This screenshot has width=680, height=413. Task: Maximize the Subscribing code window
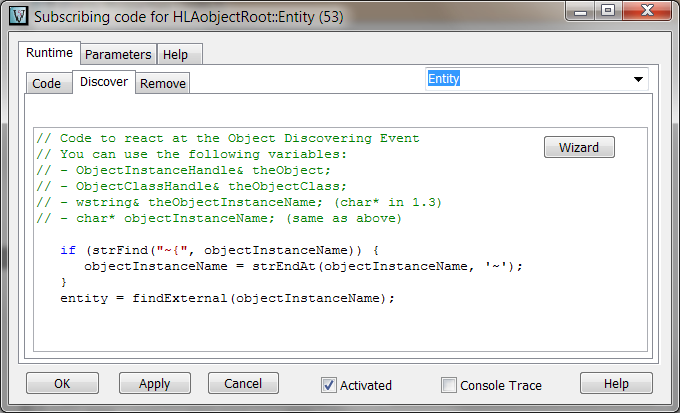coord(607,13)
